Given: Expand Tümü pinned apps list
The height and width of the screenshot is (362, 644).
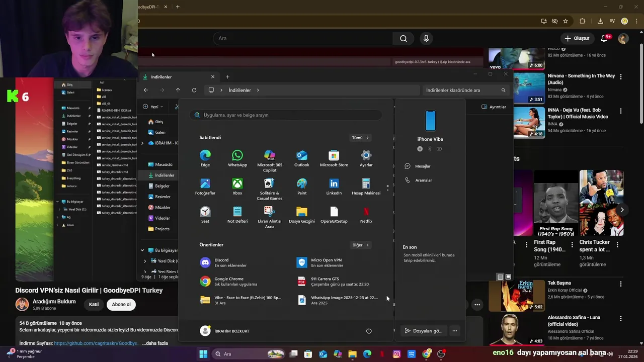Looking at the screenshot, I should 361,137.
